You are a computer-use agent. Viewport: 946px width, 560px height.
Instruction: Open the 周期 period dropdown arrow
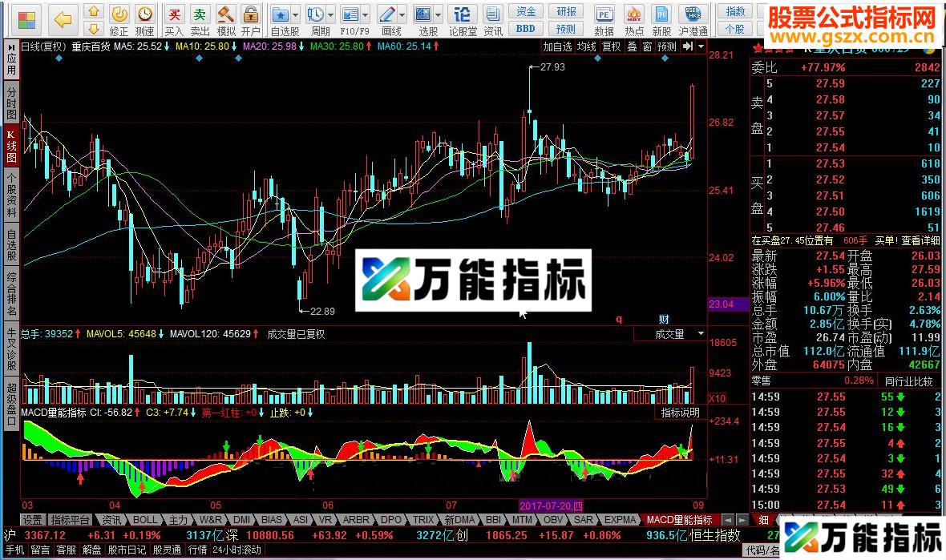[329, 16]
